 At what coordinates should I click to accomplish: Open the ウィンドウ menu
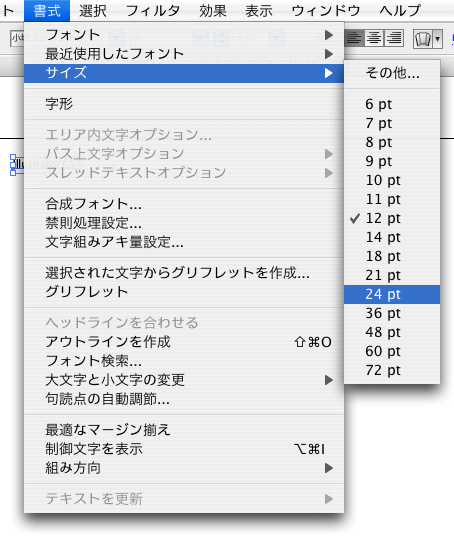click(x=326, y=11)
